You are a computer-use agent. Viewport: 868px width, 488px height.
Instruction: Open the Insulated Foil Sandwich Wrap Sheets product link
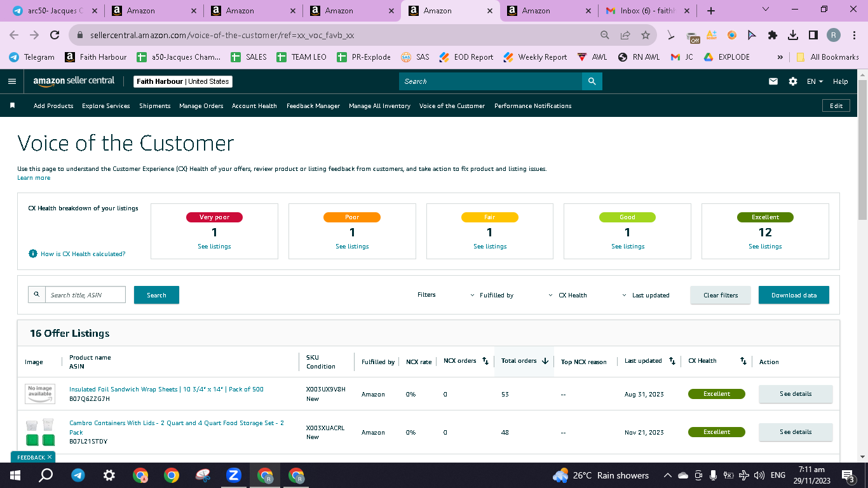(166, 389)
